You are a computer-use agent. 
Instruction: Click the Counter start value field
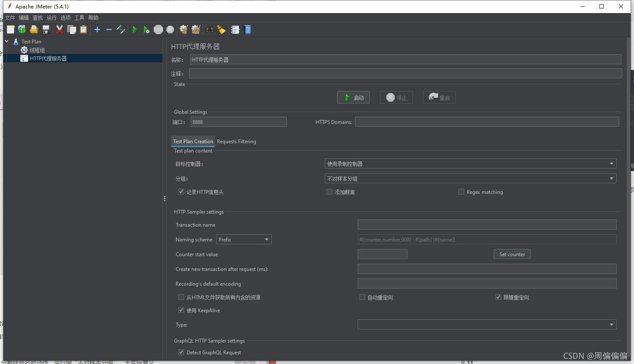click(383, 254)
